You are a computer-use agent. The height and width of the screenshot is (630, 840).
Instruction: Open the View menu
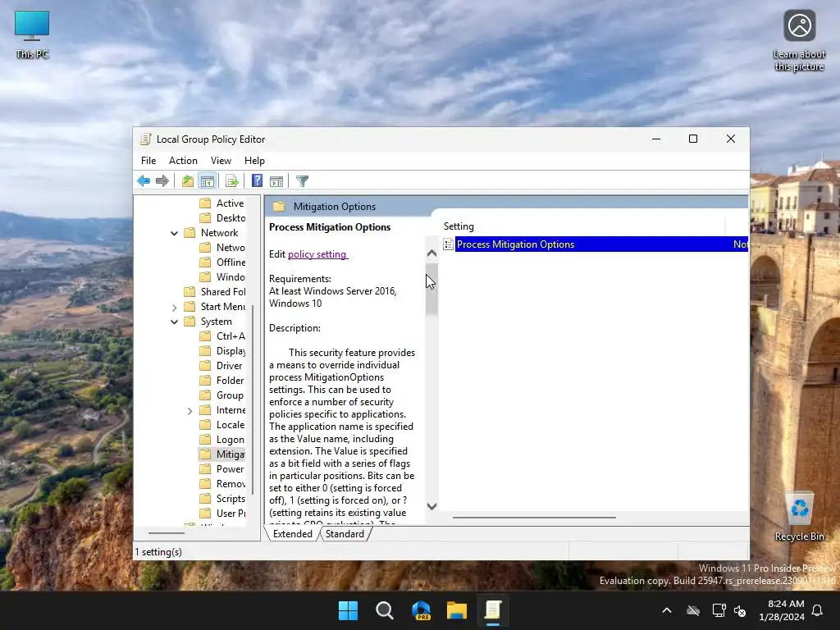221,161
